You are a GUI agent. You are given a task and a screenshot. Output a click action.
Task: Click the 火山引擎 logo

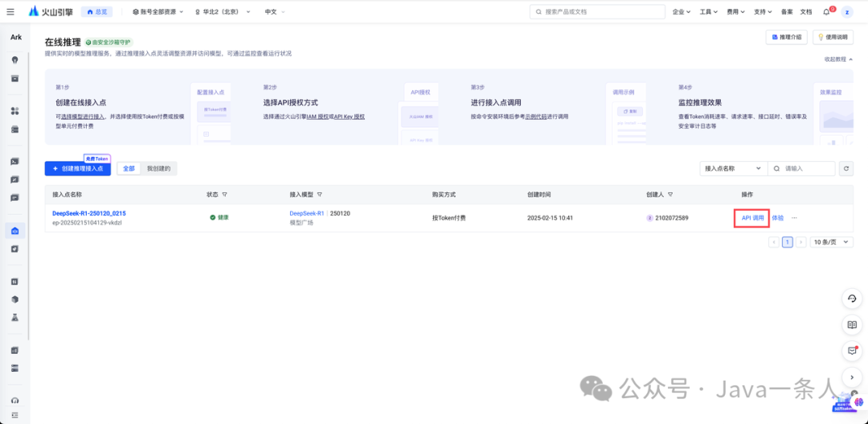click(51, 11)
